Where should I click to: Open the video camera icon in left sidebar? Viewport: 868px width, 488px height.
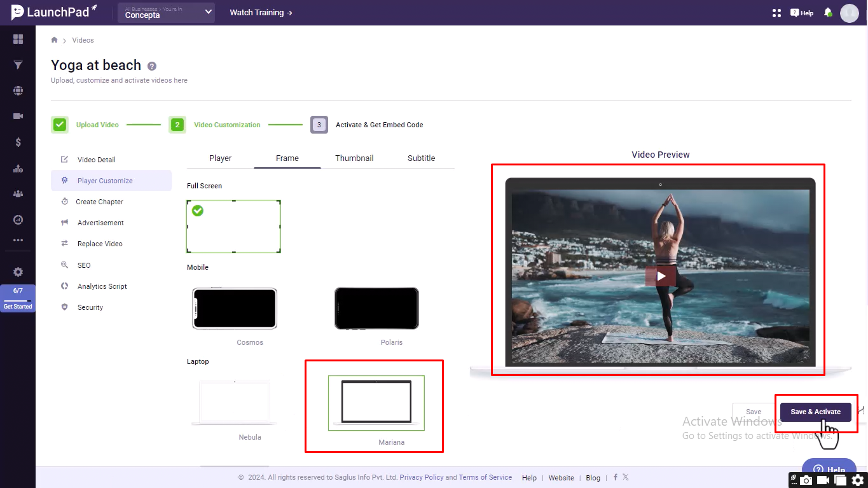(x=18, y=116)
